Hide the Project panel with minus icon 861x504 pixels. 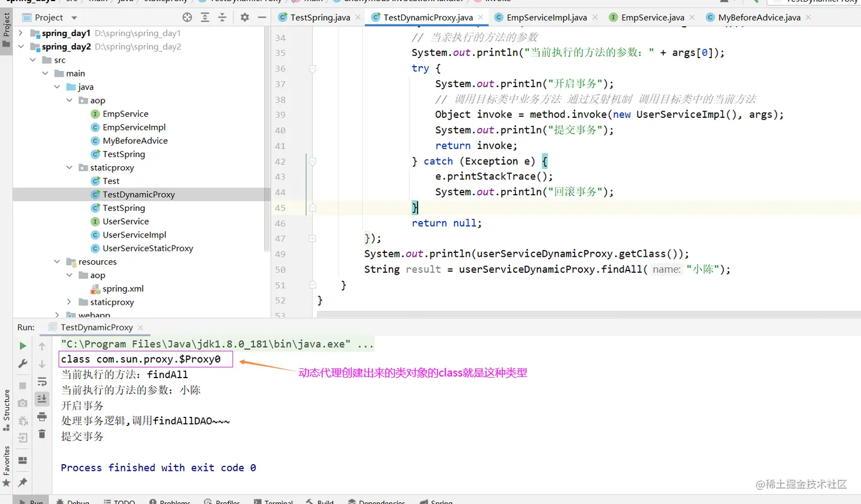tap(262, 18)
